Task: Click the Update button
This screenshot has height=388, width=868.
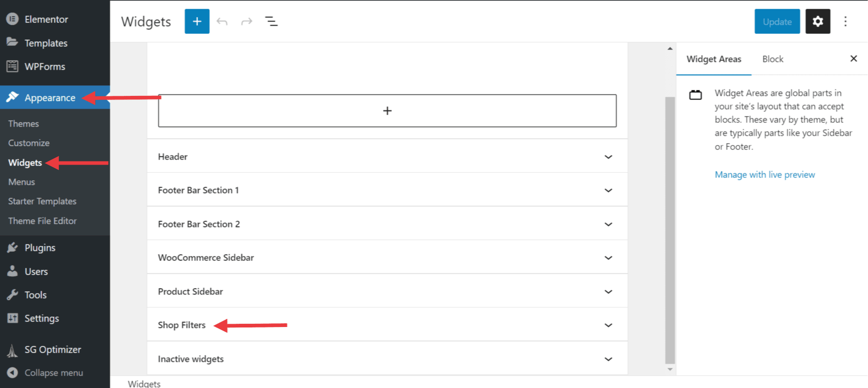Action: tap(777, 22)
